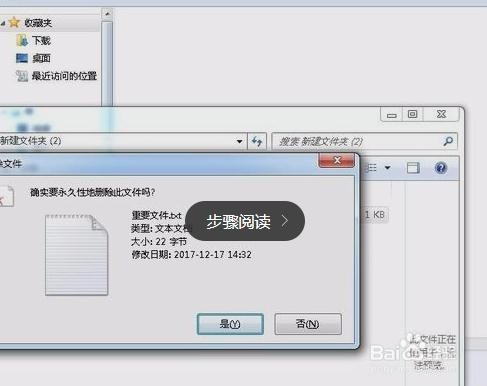
Task: Change view with the view icon
Action: tap(371, 167)
